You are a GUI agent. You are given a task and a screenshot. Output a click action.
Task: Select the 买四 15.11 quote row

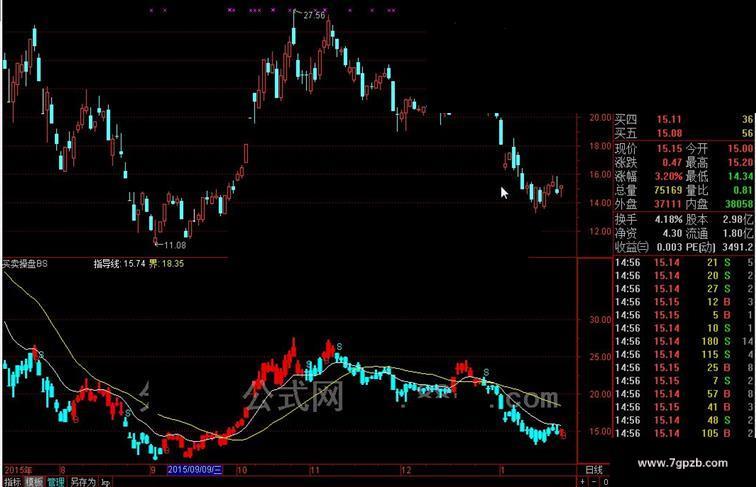point(684,120)
